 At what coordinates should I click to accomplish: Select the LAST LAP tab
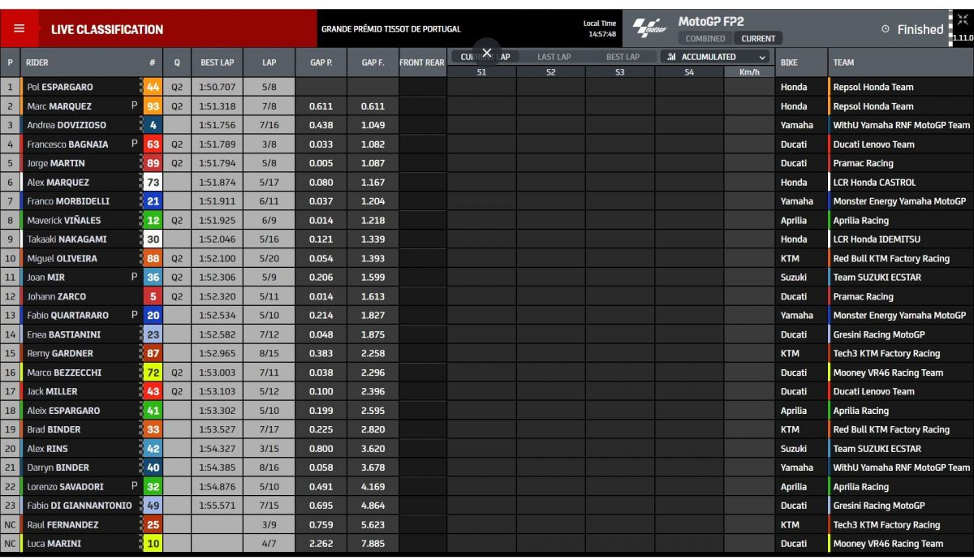coord(554,57)
